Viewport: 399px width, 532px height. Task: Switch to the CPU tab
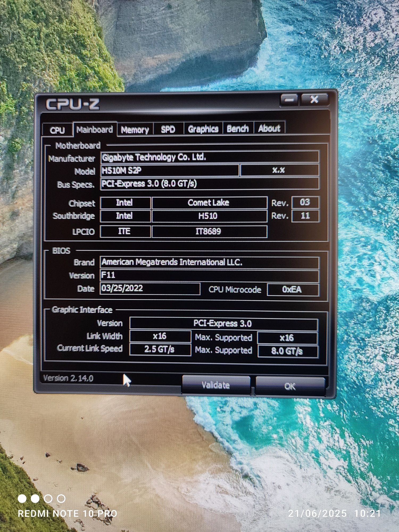tap(57, 130)
